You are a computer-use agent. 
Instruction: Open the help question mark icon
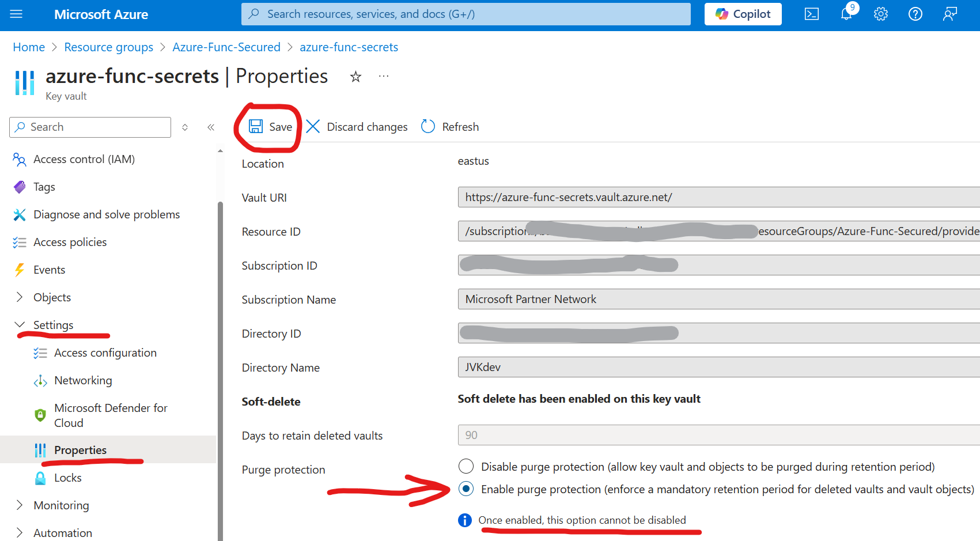(915, 14)
